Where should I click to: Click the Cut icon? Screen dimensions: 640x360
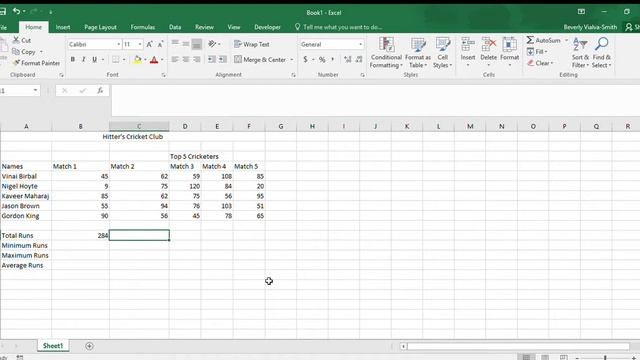[16, 40]
